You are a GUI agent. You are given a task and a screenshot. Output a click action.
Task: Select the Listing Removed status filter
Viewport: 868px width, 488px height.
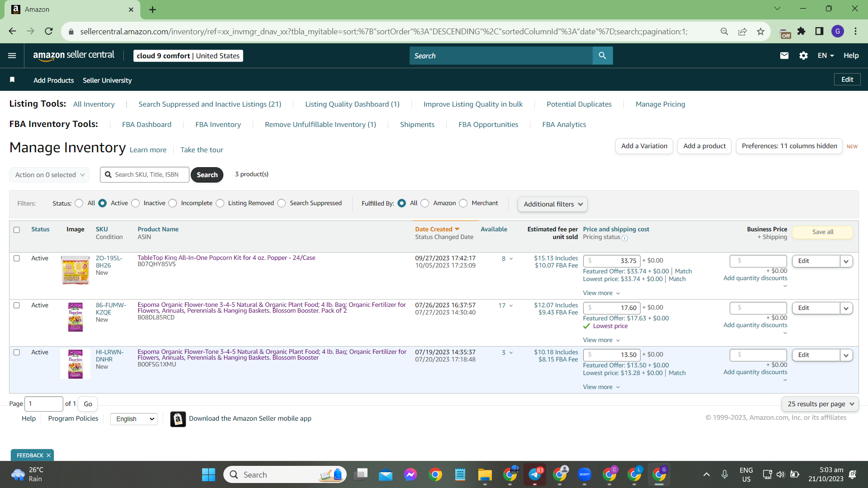pos(220,203)
